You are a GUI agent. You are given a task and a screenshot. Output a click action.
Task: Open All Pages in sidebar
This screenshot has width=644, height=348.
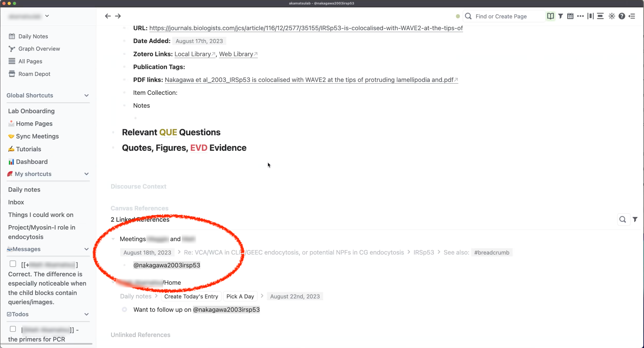click(25, 61)
